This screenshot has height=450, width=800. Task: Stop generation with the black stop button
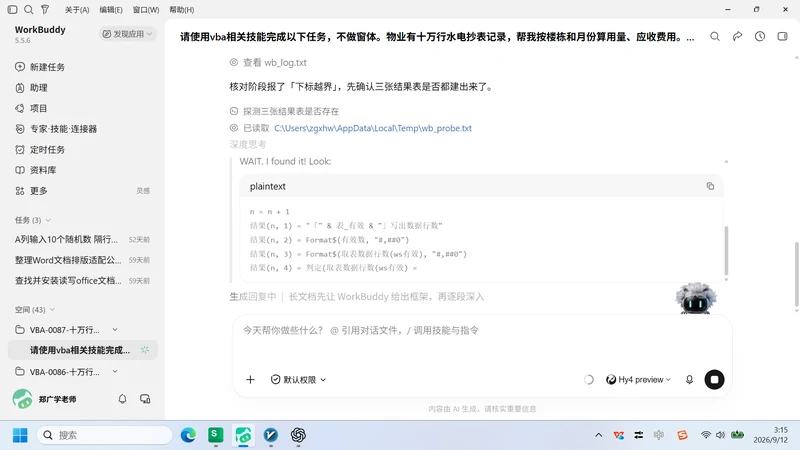[x=714, y=380]
